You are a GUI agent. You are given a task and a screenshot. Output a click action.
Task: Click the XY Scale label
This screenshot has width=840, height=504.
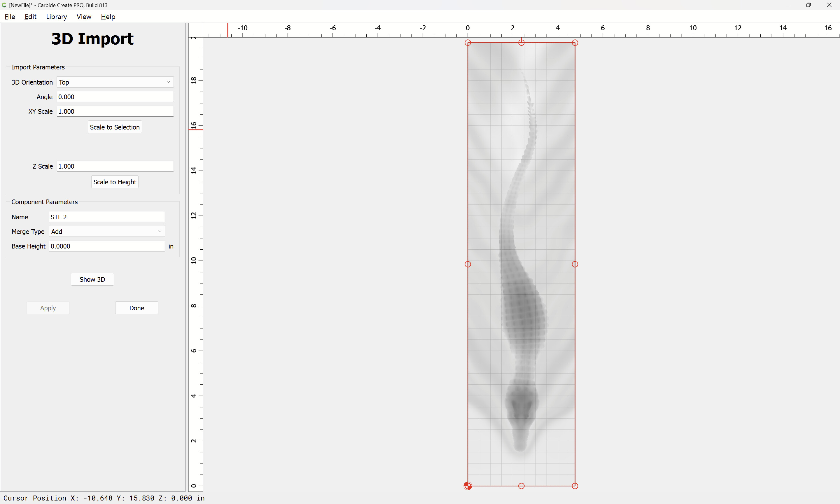[x=41, y=111]
